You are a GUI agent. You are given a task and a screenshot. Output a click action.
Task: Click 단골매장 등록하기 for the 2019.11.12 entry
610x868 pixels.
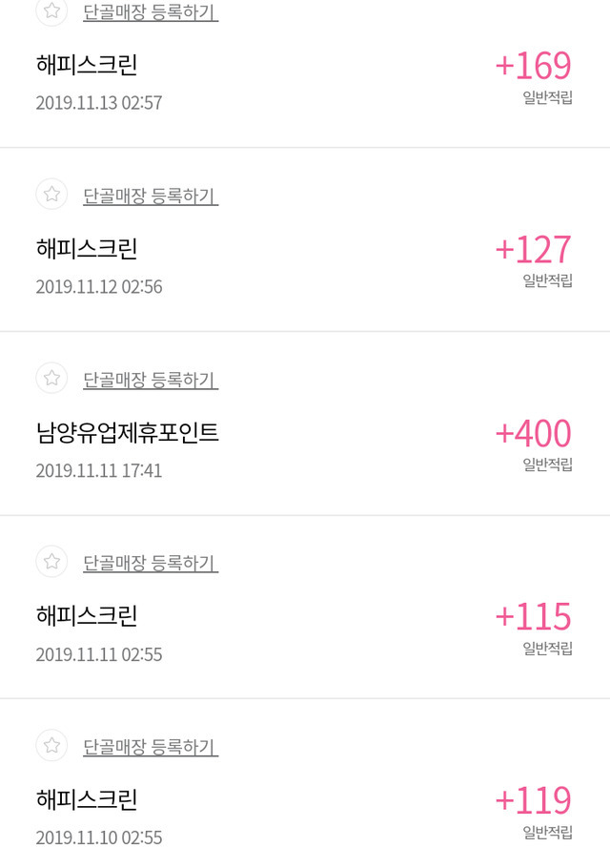point(151,196)
